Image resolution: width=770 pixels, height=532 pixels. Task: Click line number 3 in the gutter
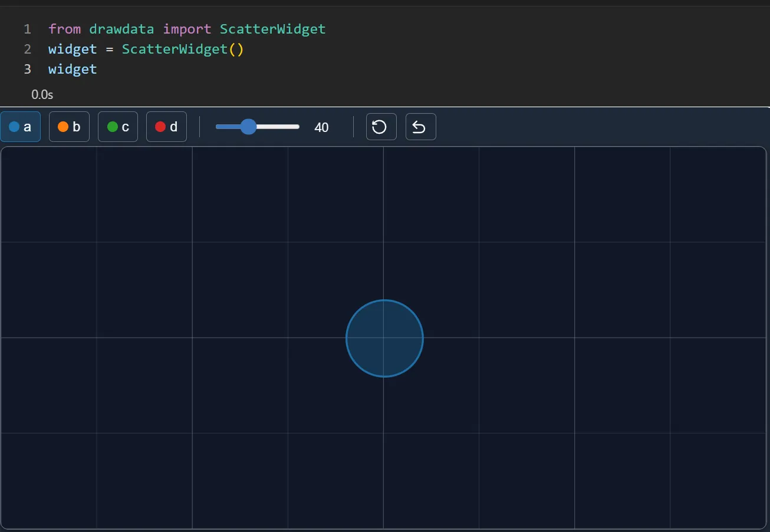coord(27,69)
